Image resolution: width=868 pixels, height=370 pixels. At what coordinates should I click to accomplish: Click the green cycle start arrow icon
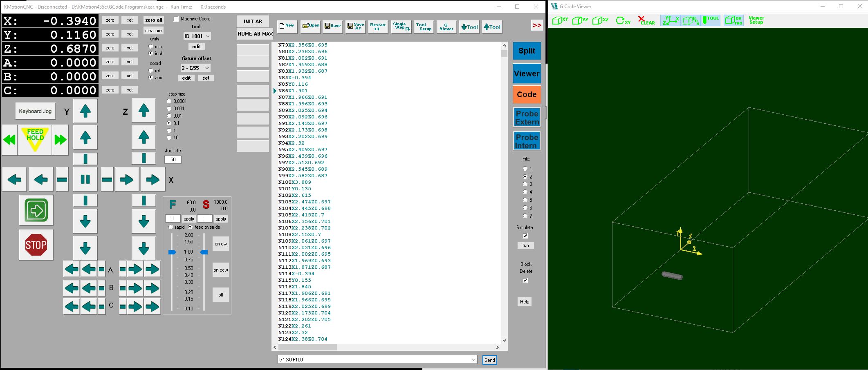pyautogui.click(x=36, y=210)
